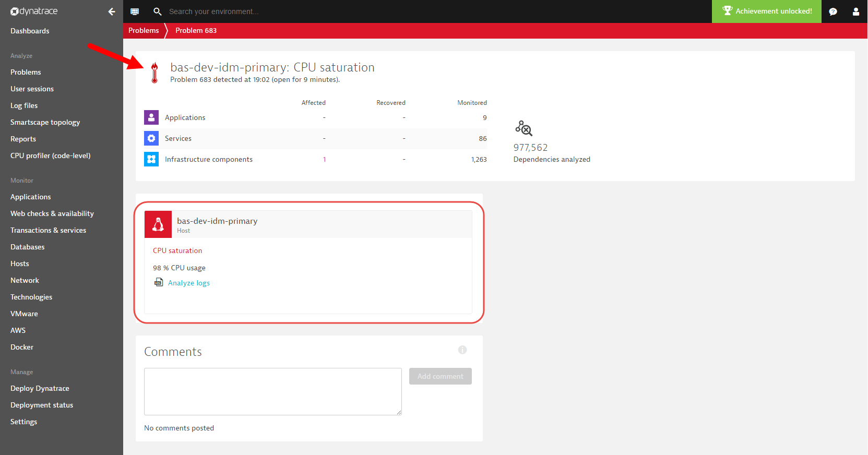Viewport: 868px width, 455px height.
Task: Open Hosts in the sidebar
Action: click(x=20, y=264)
